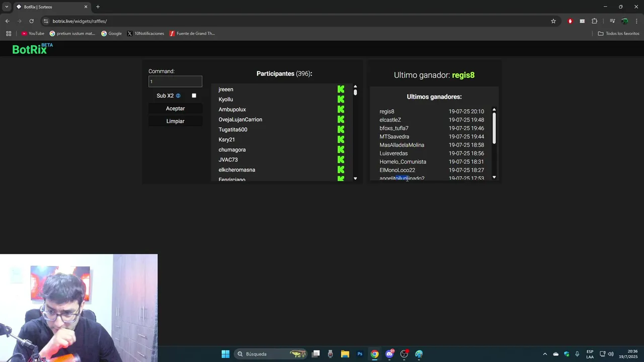
Task: Click winner entry MasAlladelaMolina
Action: coord(402,145)
